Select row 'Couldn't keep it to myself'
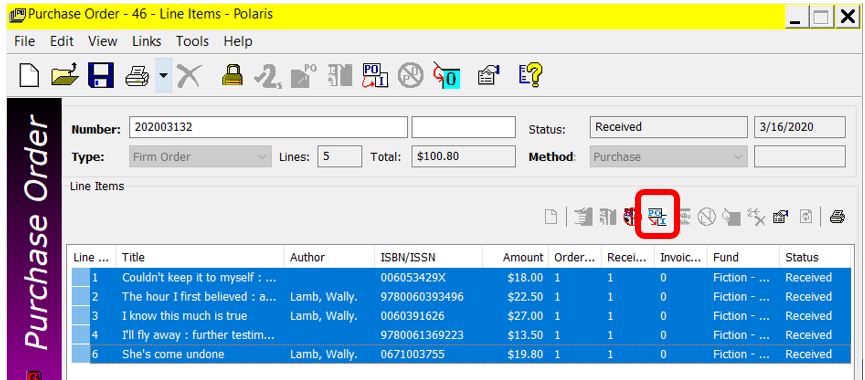Screen dimensions: 865x380 (461, 277)
